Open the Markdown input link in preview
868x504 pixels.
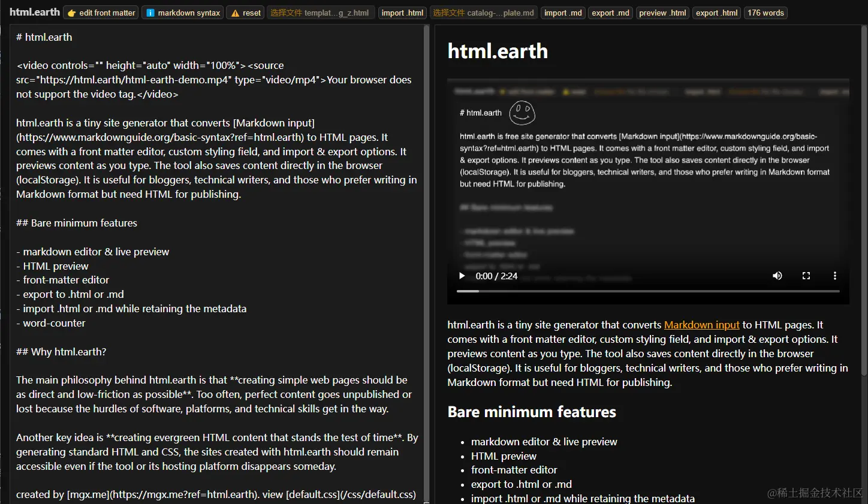[x=701, y=325]
